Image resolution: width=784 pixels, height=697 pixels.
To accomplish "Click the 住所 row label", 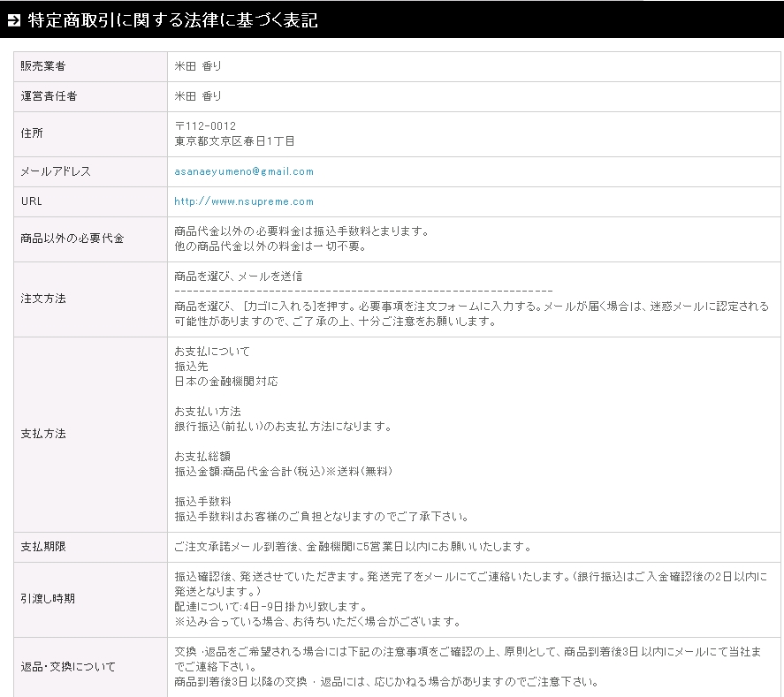I will pyautogui.click(x=32, y=133).
